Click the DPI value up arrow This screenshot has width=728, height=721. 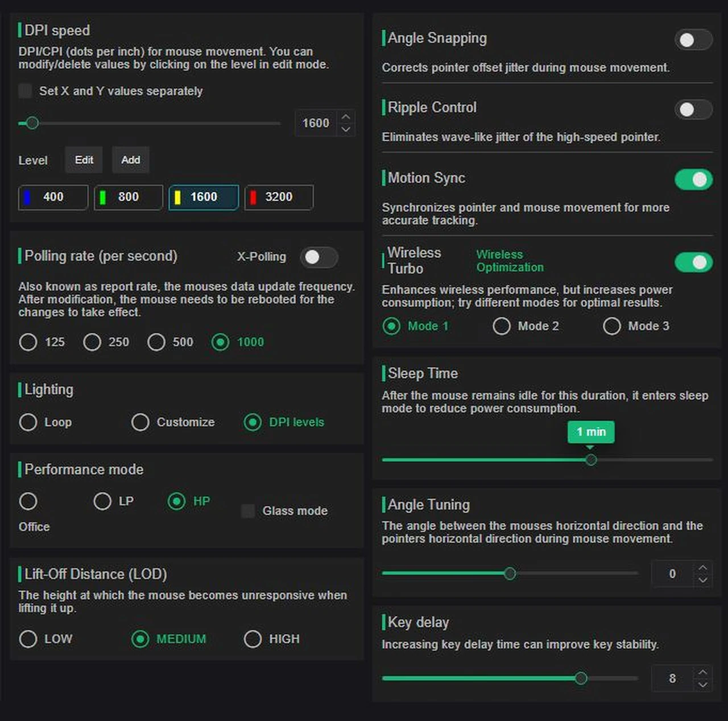pyautogui.click(x=346, y=117)
